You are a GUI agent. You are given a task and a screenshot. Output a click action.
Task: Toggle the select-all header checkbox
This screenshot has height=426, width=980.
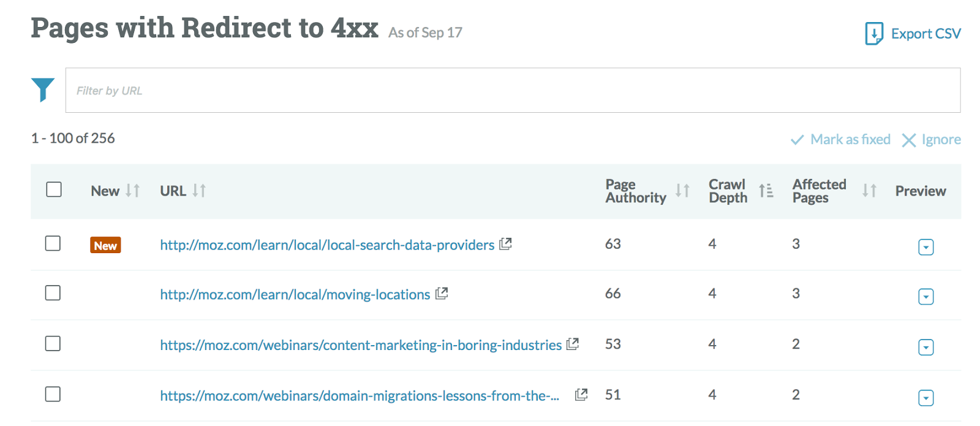(x=54, y=189)
